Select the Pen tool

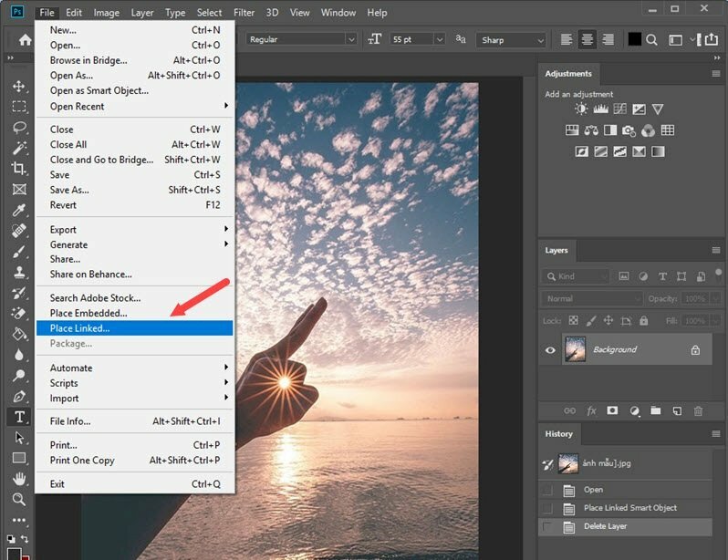[x=18, y=396]
